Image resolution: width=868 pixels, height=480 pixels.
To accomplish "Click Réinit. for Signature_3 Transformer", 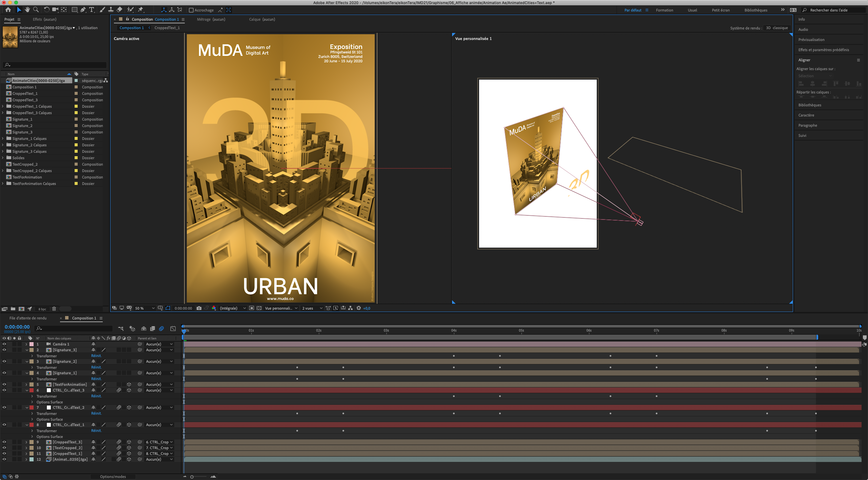I will click(x=96, y=356).
